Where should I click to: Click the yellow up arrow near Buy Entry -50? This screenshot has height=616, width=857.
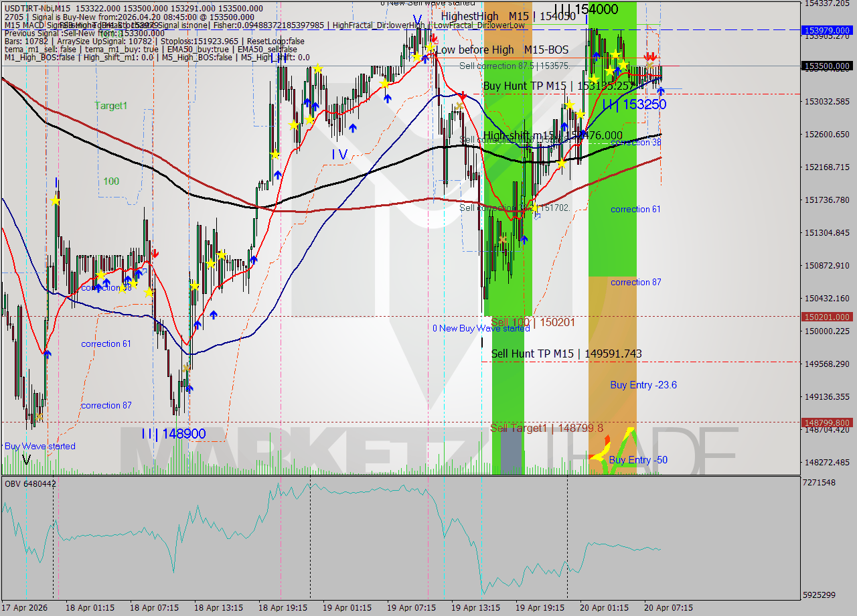pos(629,430)
